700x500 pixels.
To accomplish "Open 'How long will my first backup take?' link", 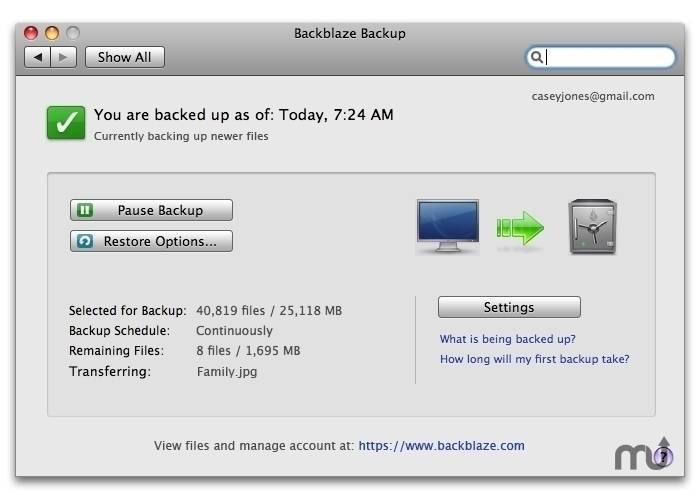I will pos(534,359).
